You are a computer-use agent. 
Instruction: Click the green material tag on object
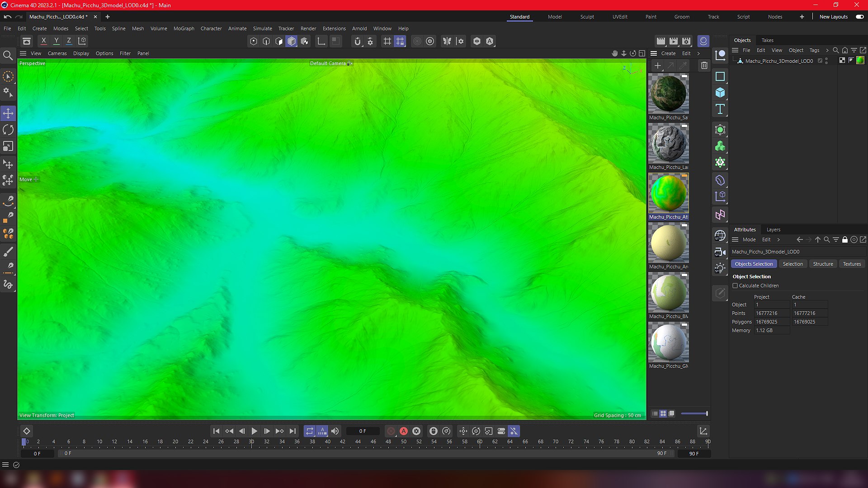[x=860, y=61]
